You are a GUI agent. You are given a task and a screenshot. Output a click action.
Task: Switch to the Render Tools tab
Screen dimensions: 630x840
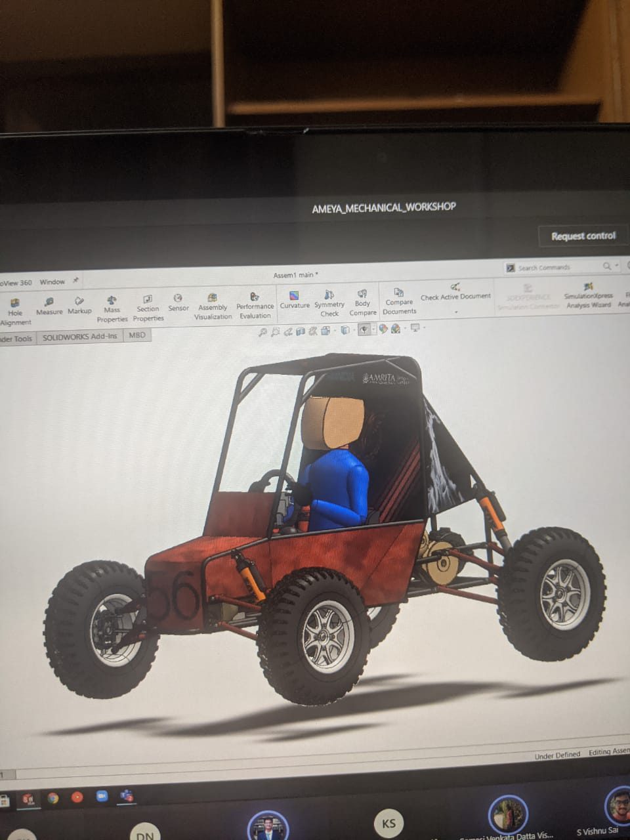pos(16,338)
